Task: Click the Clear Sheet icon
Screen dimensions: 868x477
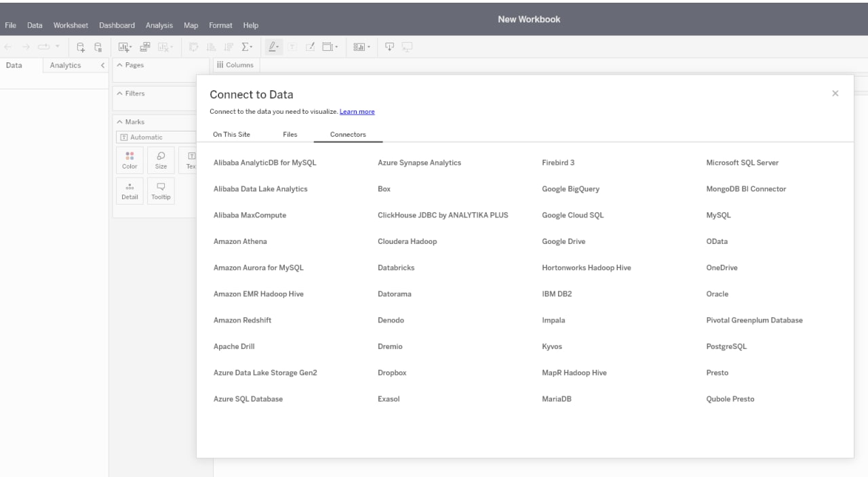Action: (x=165, y=47)
